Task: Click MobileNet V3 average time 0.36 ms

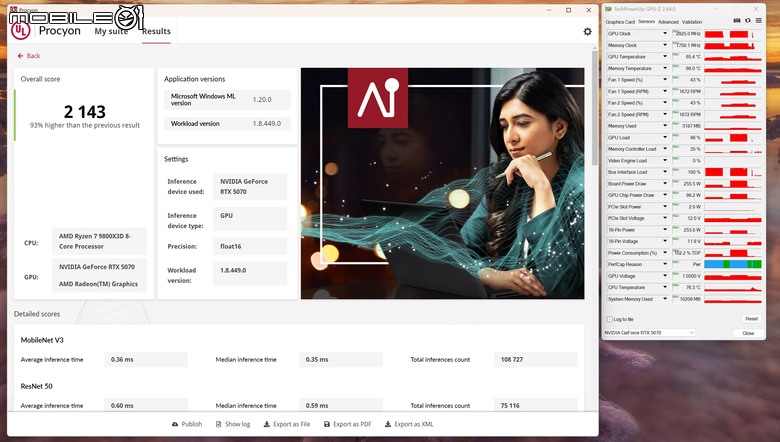Action: point(146,359)
